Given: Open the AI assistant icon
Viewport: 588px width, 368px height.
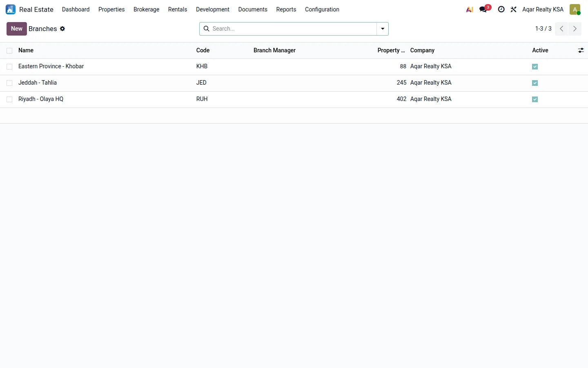Looking at the screenshot, I should tap(470, 9).
